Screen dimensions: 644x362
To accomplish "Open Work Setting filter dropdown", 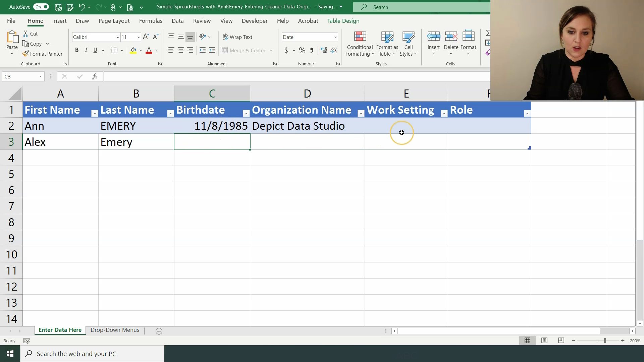I will pyautogui.click(x=444, y=114).
